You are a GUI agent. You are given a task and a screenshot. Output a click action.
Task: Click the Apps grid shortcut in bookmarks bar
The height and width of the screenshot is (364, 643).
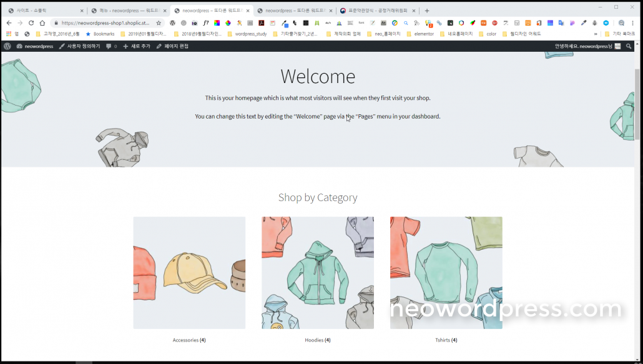(x=9, y=34)
